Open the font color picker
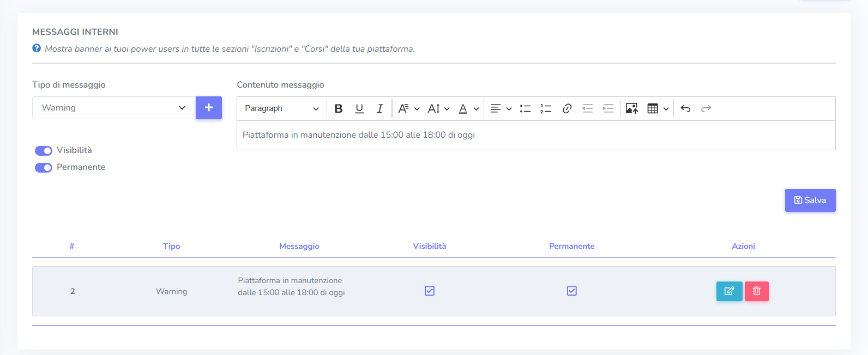Image resolution: width=868 pixels, height=355 pixels. click(x=468, y=108)
